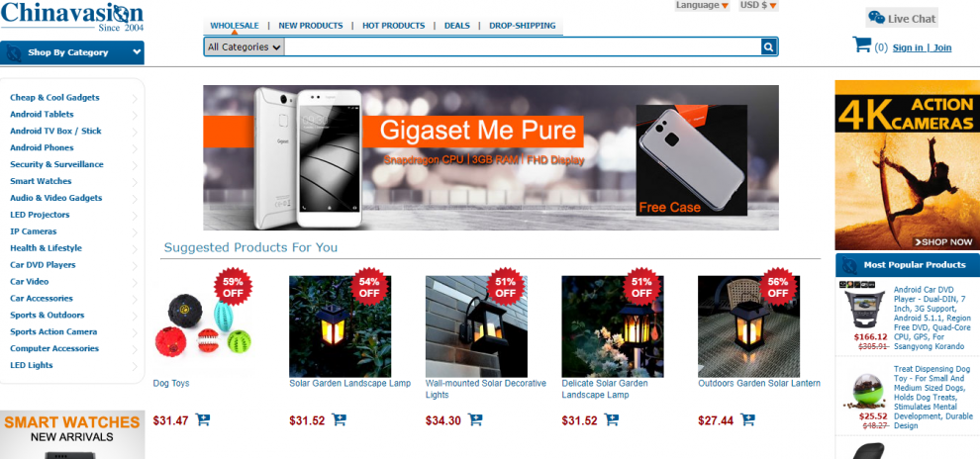Add Dog Toys to cart
This screenshot has width=980, height=459.
(x=203, y=419)
